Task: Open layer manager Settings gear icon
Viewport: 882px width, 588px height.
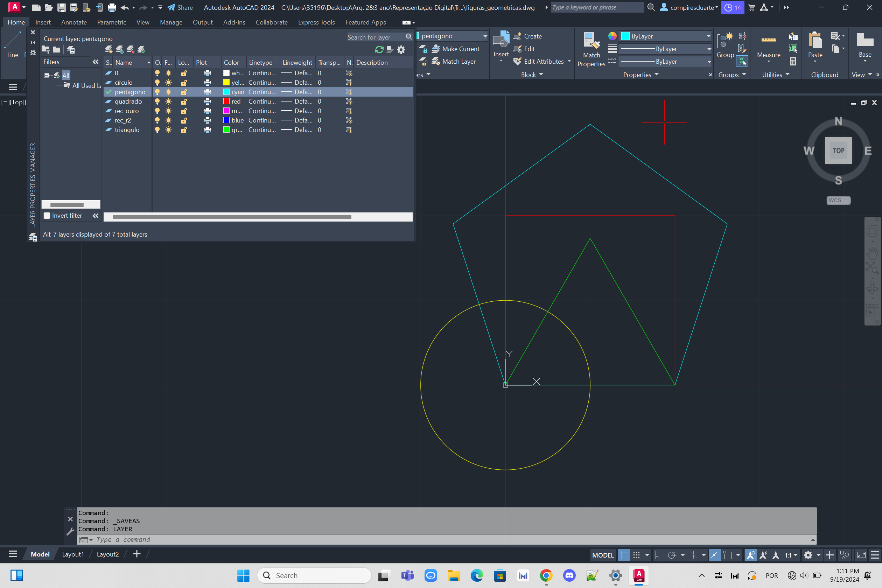Action: click(401, 49)
